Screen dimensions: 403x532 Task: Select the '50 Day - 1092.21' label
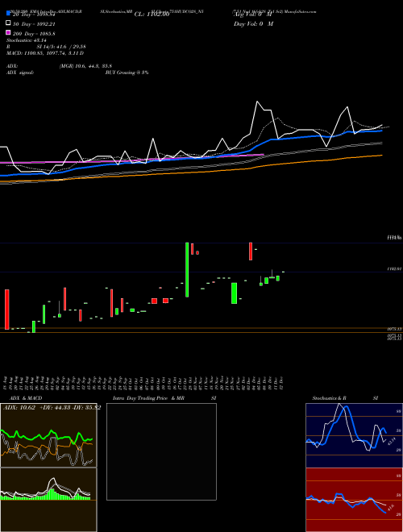[33, 24]
